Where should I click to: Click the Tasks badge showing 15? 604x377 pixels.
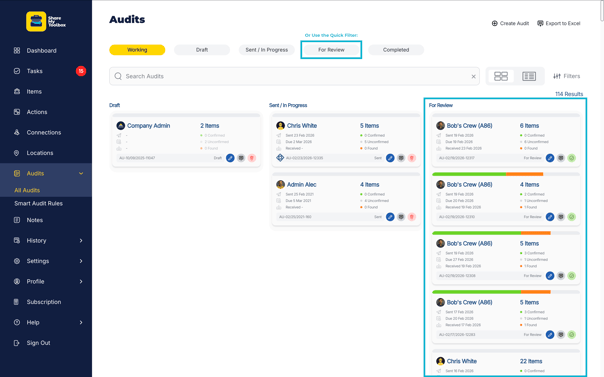pyautogui.click(x=81, y=71)
